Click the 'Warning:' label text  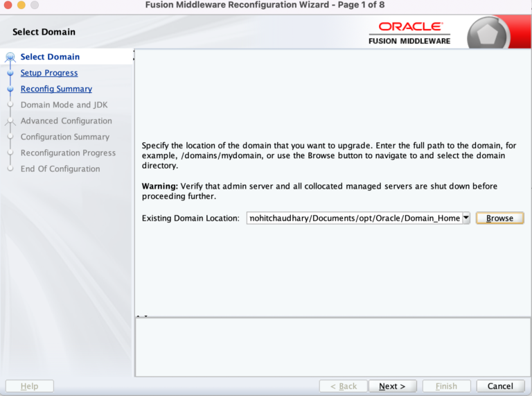pos(160,186)
